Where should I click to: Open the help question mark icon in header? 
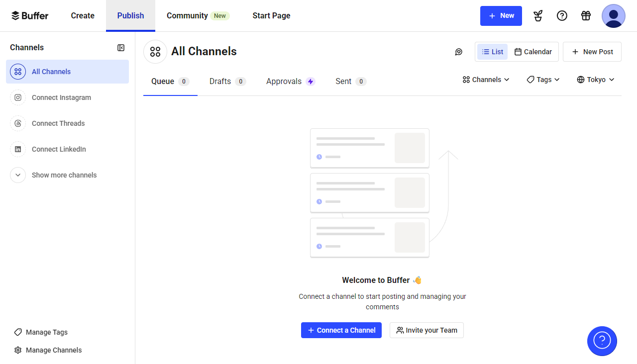click(562, 16)
